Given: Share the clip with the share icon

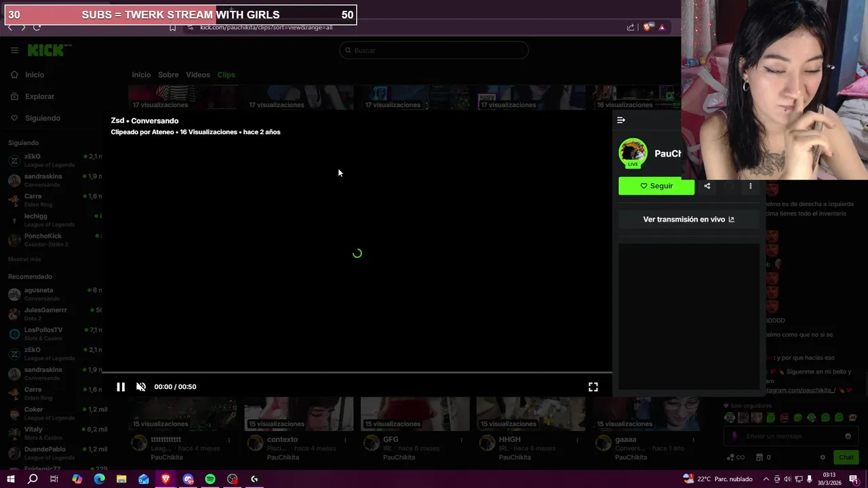Looking at the screenshot, I should click(707, 186).
